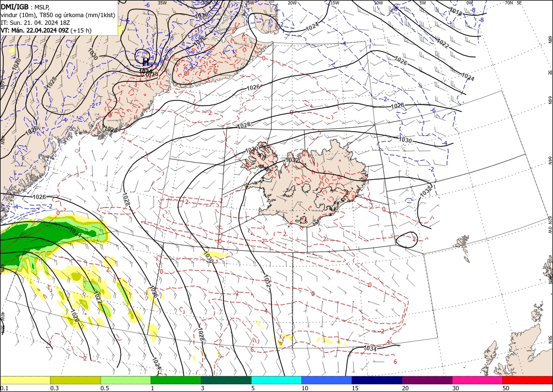Select the "20" legend value
Screen dimensions: 553x392
click(405, 388)
